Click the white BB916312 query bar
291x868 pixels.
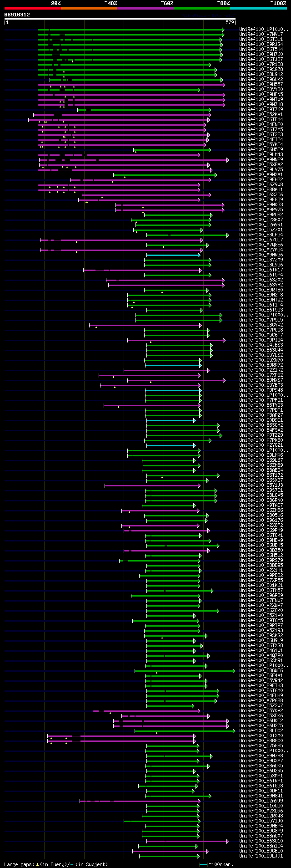[120, 19]
